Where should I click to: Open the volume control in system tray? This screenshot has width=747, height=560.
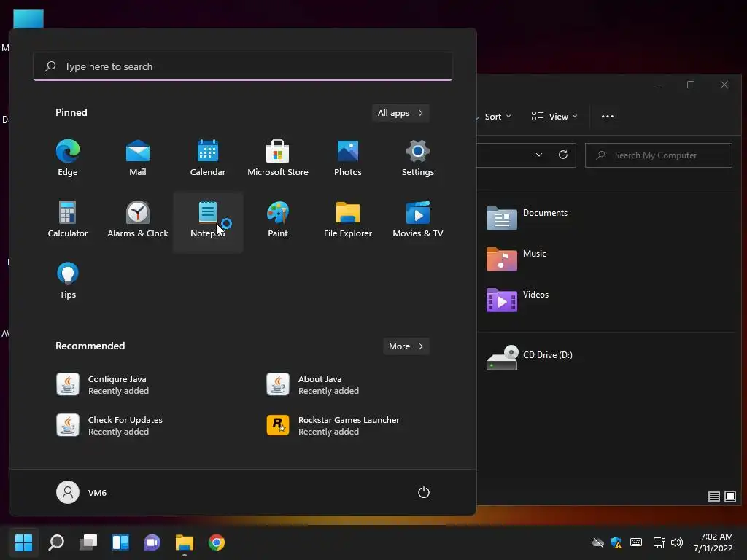(676, 542)
